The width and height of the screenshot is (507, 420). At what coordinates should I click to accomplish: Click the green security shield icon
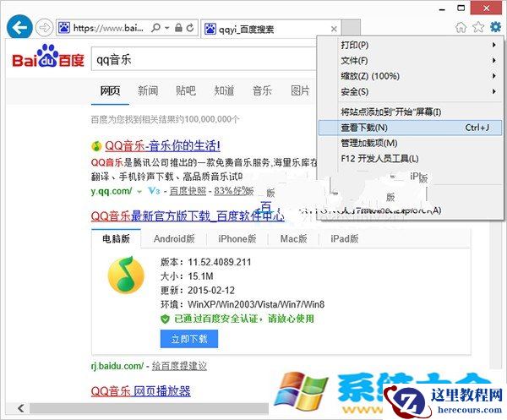[165, 319]
